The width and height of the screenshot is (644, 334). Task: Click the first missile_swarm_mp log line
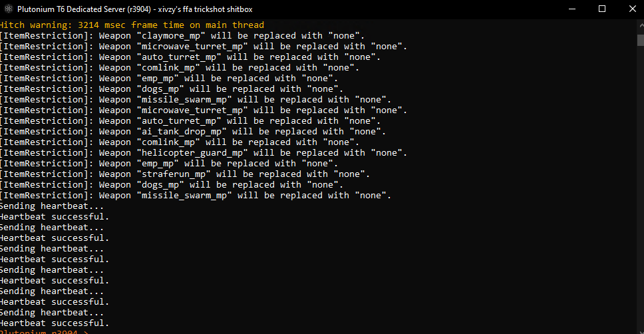(x=196, y=99)
